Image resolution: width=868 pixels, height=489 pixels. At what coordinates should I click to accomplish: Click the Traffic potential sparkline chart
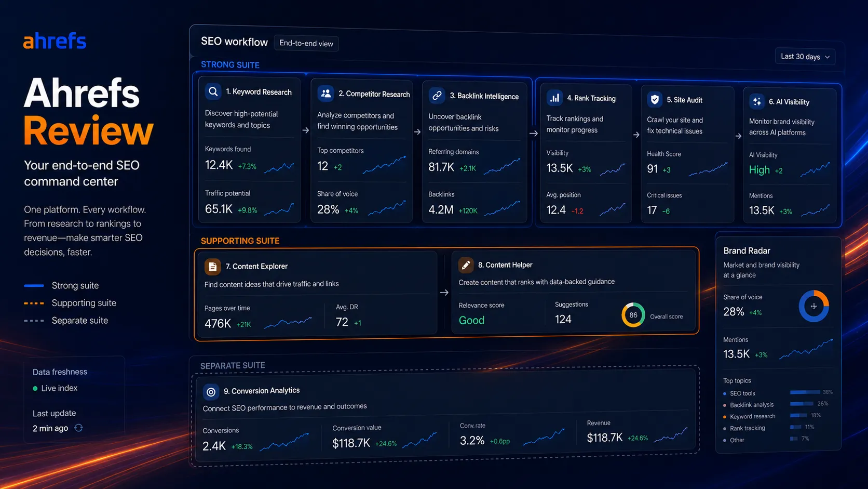click(x=279, y=209)
